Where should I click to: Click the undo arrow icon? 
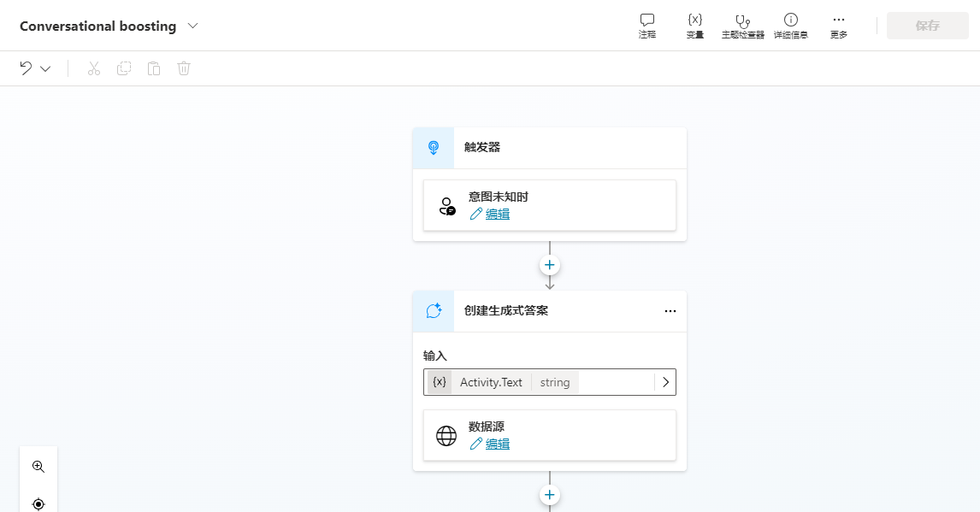click(26, 68)
